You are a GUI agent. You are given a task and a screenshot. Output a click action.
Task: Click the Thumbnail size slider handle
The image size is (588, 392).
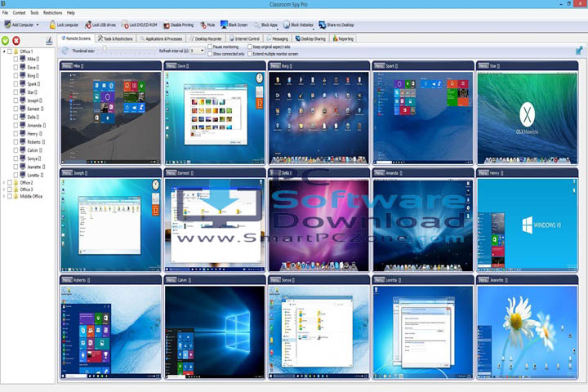coord(105,49)
